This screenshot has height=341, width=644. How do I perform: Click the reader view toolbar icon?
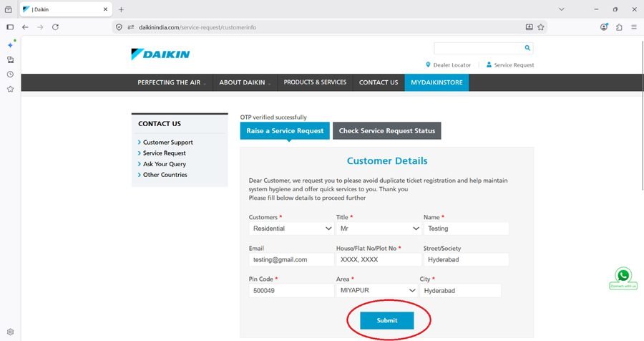(x=529, y=27)
